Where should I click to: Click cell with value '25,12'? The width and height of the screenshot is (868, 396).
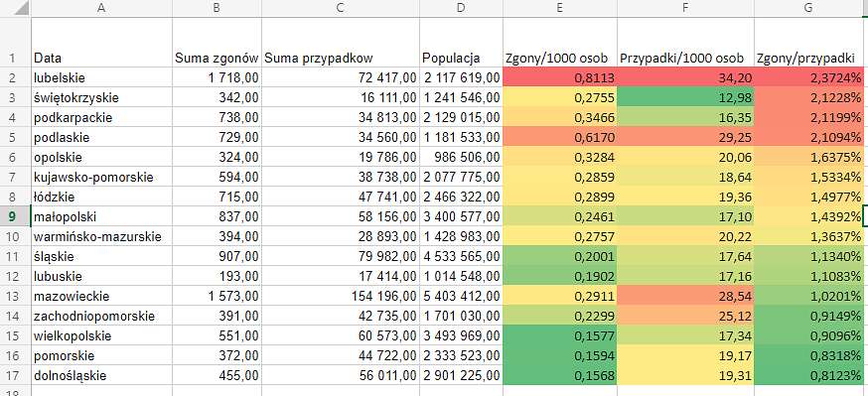tap(685, 316)
